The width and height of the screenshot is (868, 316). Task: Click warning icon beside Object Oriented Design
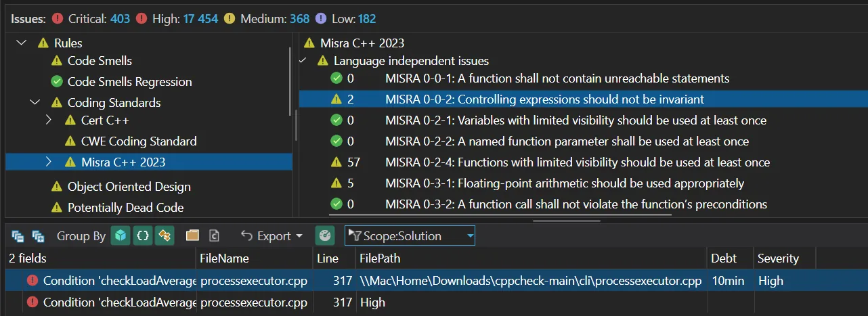click(57, 187)
